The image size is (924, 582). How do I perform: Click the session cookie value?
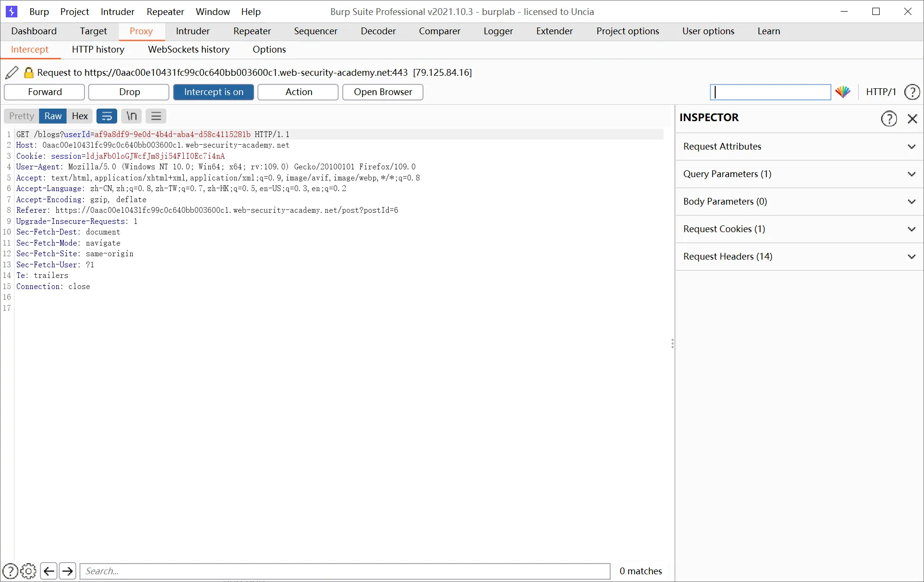click(155, 156)
